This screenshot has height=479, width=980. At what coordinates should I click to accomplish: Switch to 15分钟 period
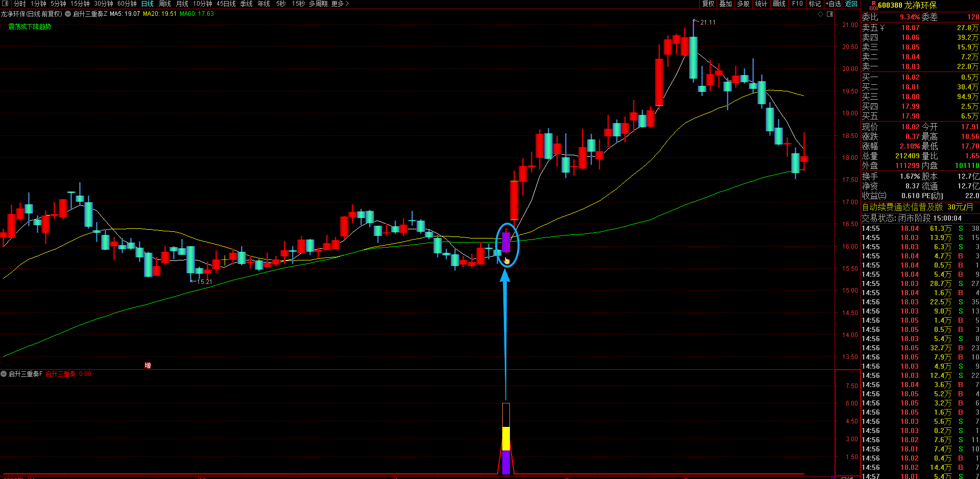[x=80, y=4]
